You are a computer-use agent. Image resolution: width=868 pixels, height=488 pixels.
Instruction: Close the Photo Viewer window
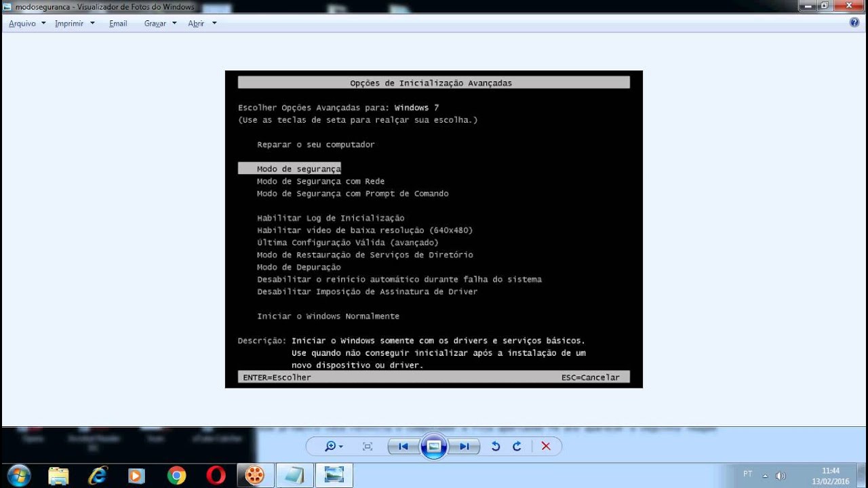pyautogui.click(x=850, y=5)
